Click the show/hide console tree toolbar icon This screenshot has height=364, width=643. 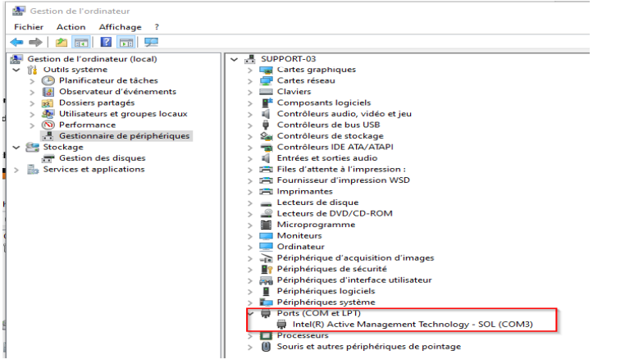pyautogui.click(x=80, y=42)
